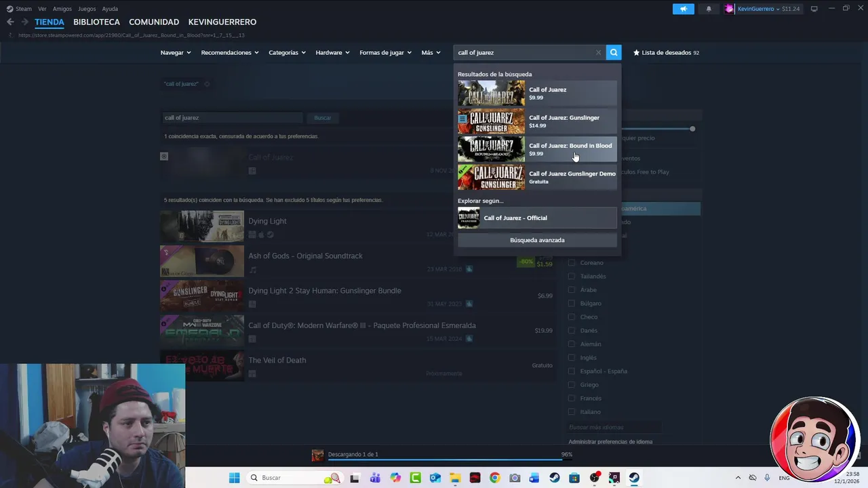Show hidden system tray icons
This screenshot has width=868, height=488.
point(738,478)
